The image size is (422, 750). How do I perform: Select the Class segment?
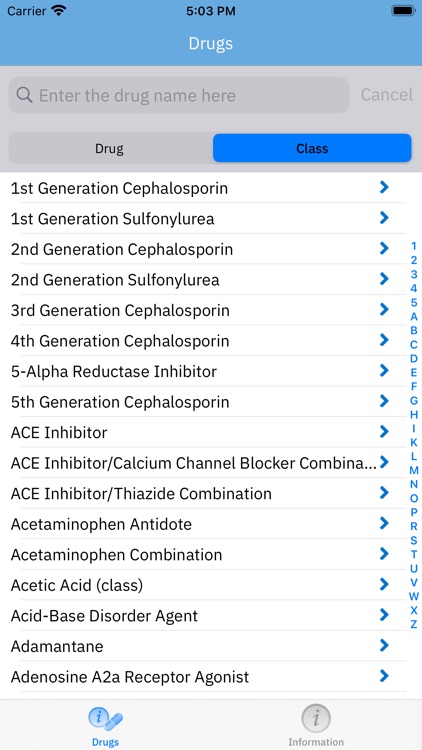(312, 148)
